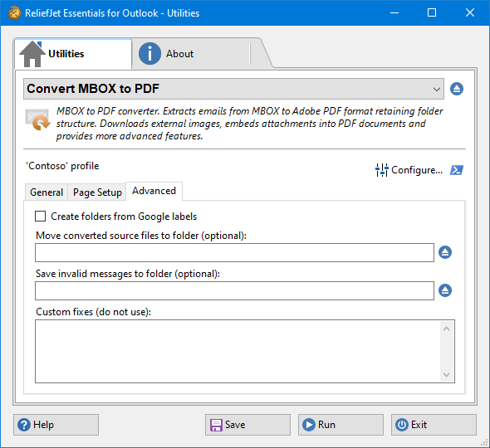Click the PowerShell command-line icon next to Configure
This screenshot has width=490, height=448.
click(x=457, y=170)
